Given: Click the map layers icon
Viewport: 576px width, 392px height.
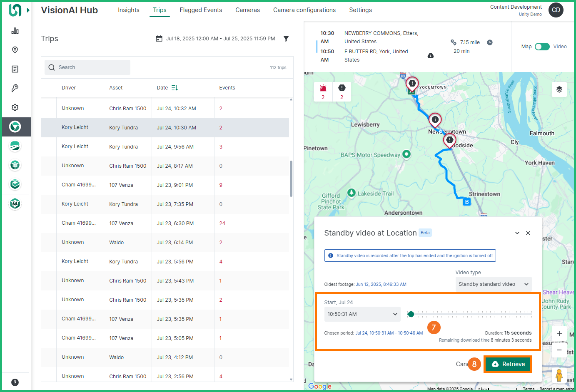Looking at the screenshot, I should pos(559,89).
